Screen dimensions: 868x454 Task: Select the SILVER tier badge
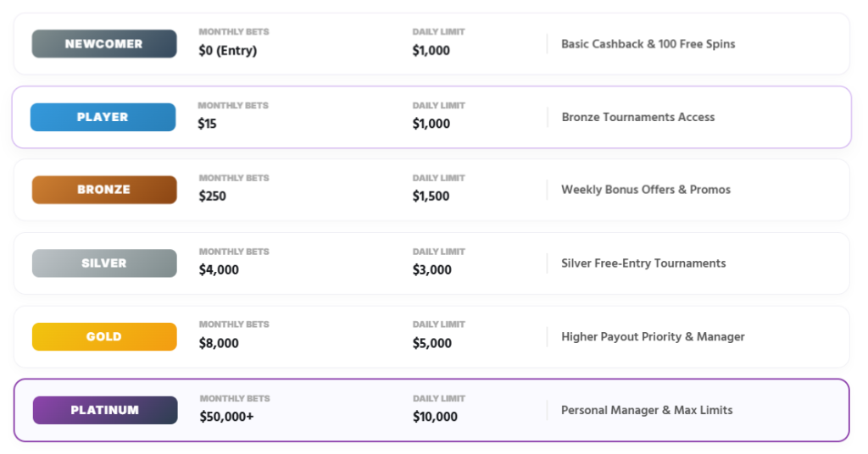104,263
